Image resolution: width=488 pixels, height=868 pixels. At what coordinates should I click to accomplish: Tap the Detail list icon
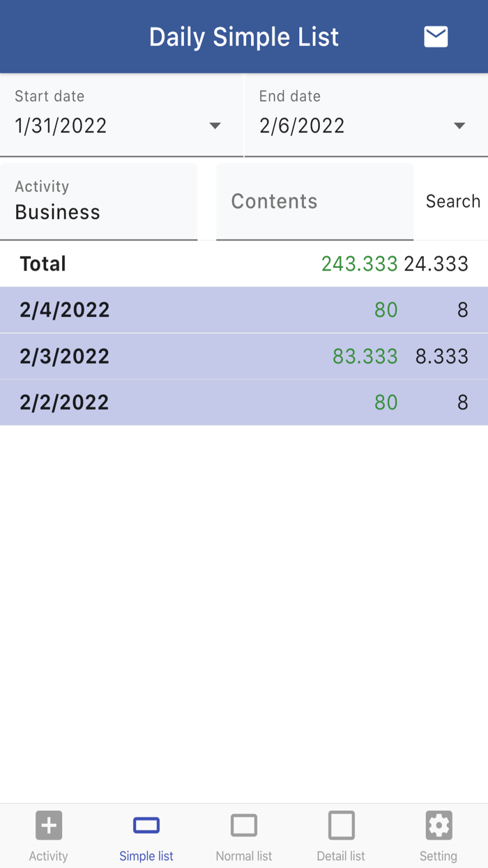pos(341,825)
